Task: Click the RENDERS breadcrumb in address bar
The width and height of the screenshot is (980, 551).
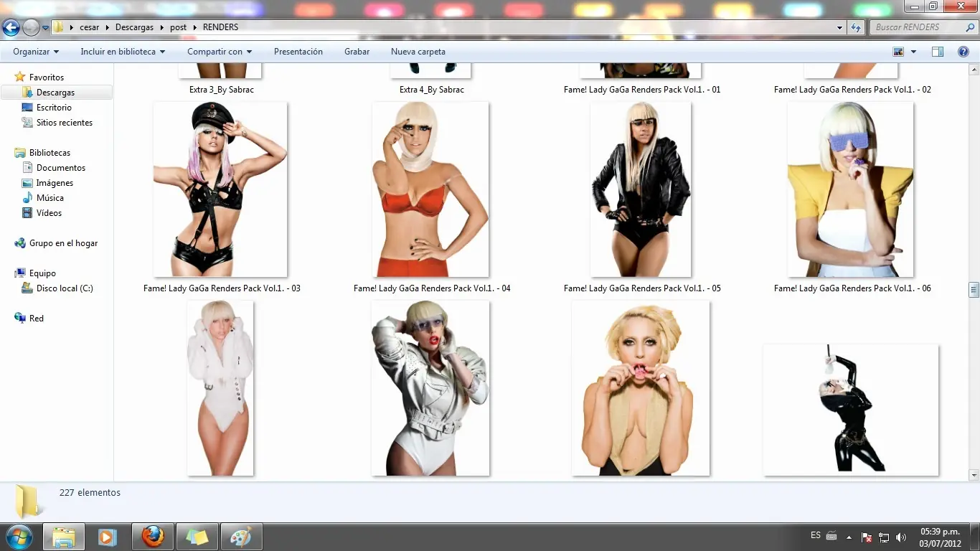Action: click(220, 27)
